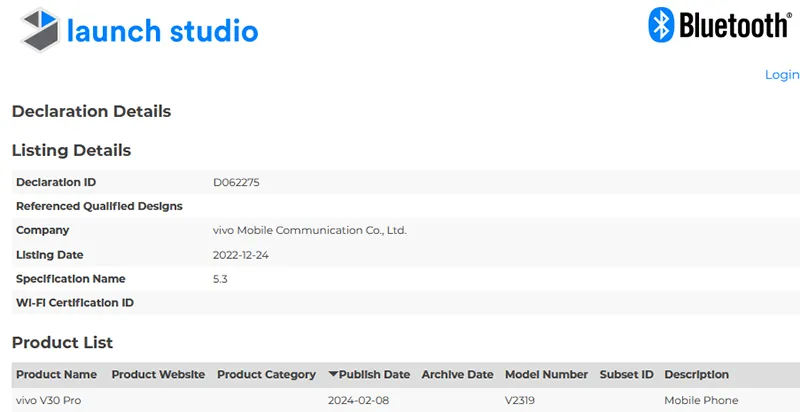
Task: Click the launch studio title text
Action: pyautogui.click(x=162, y=31)
